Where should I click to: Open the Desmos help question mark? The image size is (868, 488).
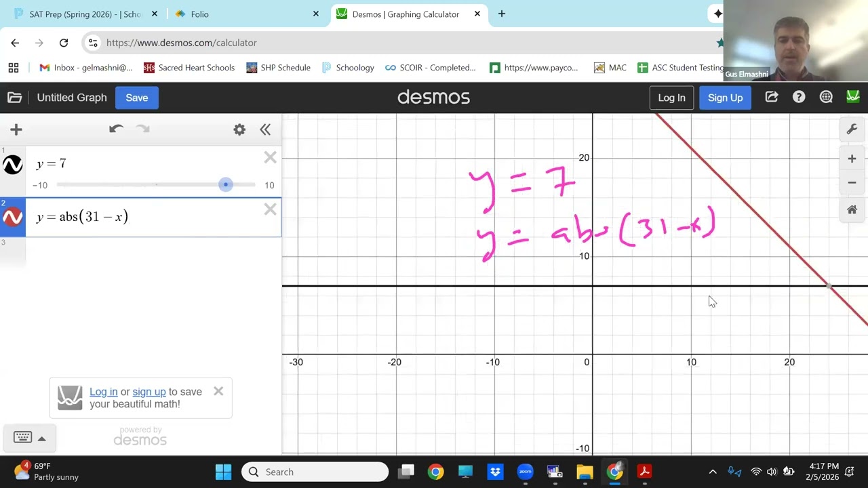coord(799,98)
